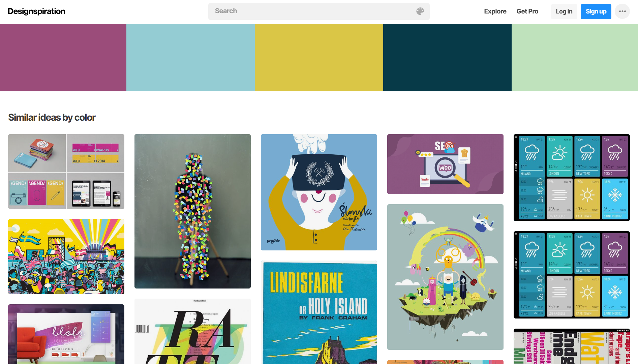Select the mustard yellow color swatch
638x364 pixels.
point(319,58)
